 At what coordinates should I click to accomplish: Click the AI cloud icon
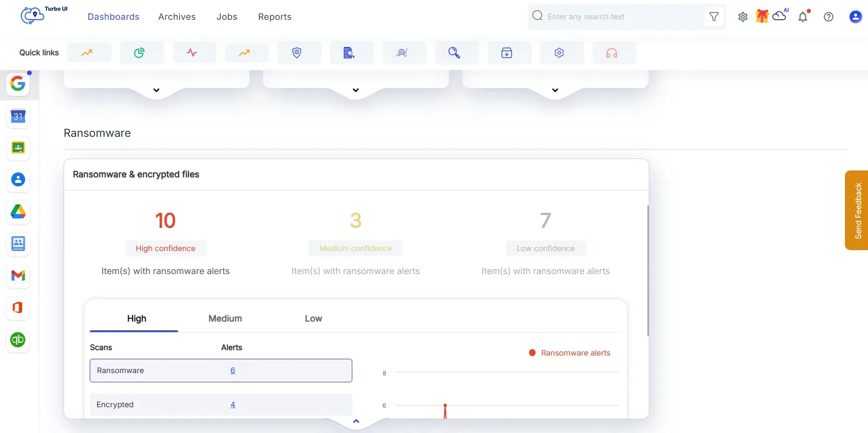pyautogui.click(x=780, y=15)
